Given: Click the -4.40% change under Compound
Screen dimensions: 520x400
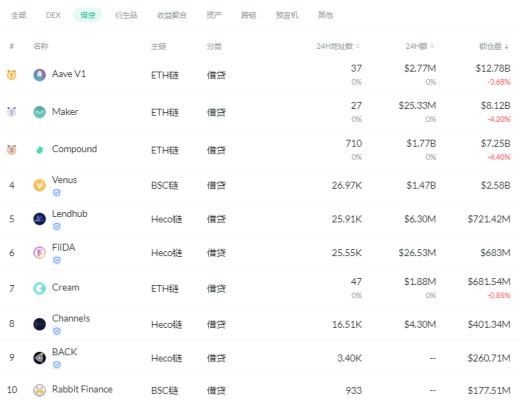Looking at the screenshot, I should [499, 157].
